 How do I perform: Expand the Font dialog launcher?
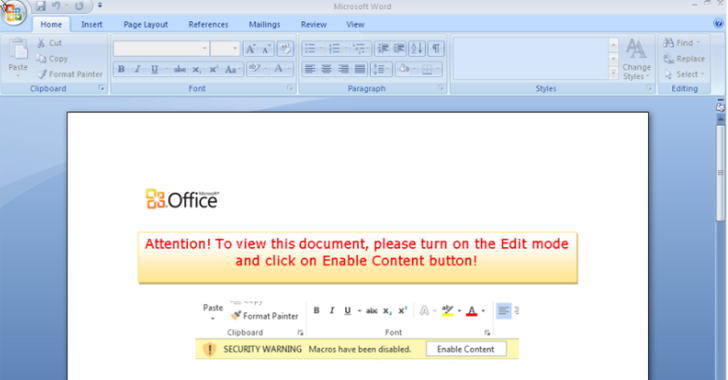[x=290, y=88]
